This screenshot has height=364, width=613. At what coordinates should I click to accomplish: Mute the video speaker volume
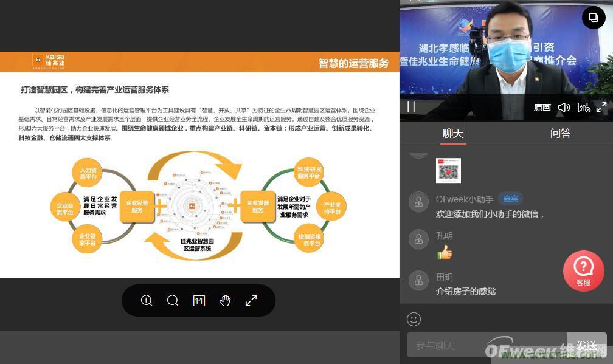coord(564,107)
